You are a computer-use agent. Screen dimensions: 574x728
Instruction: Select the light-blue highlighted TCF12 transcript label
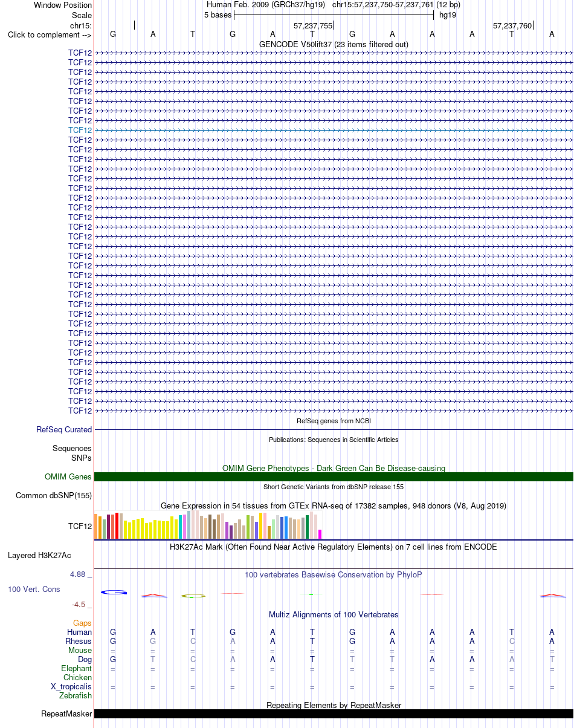point(80,130)
